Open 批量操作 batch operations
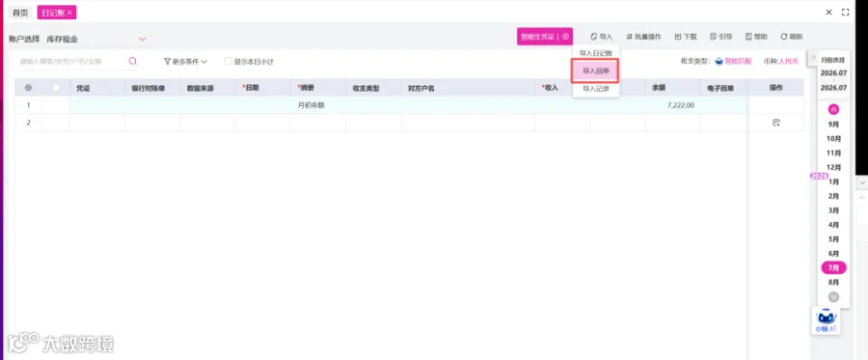868x360 pixels. pyautogui.click(x=643, y=37)
